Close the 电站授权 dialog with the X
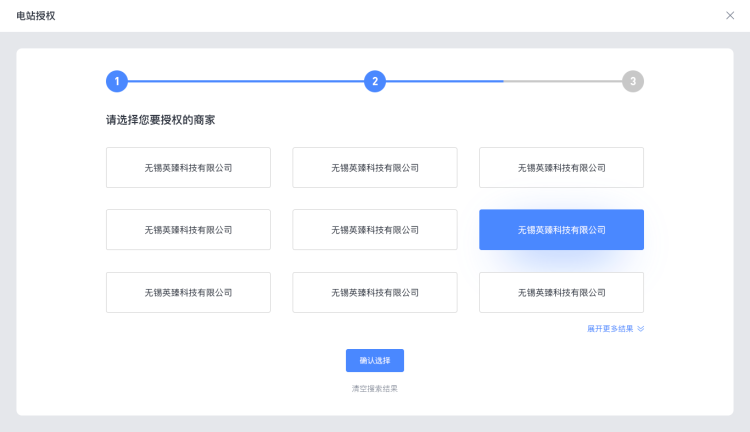 (729, 15)
